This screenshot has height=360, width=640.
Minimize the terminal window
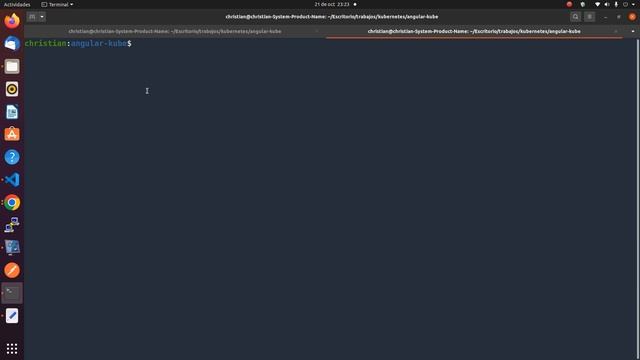pyautogui.click(x=605, y=17)
